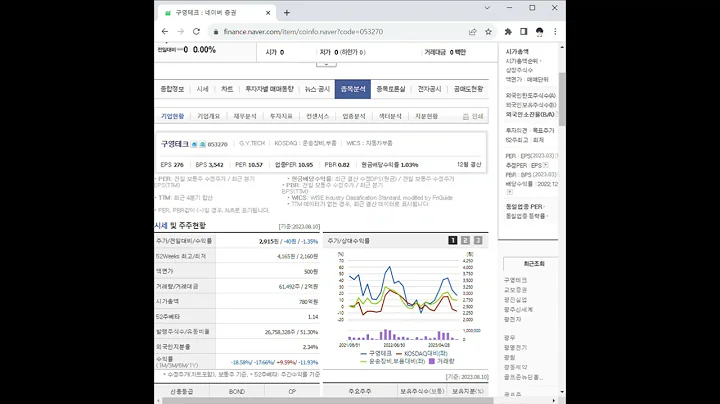
Task: Expand the price summary arrow below 저가
Action: tap(326, 64)
